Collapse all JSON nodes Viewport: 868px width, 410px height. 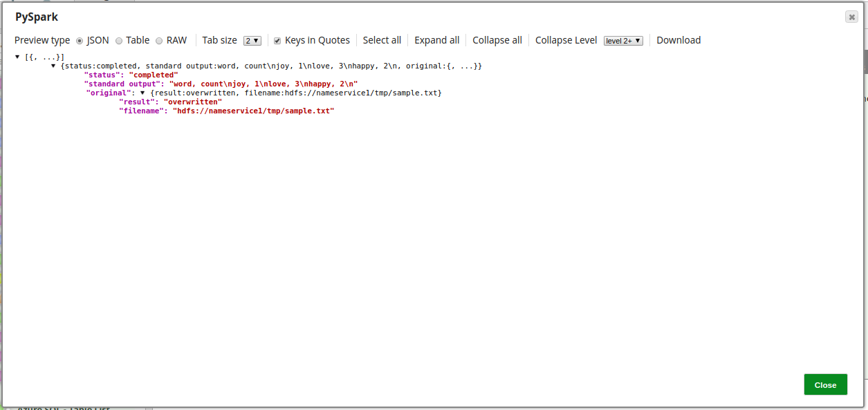point(497,40)
